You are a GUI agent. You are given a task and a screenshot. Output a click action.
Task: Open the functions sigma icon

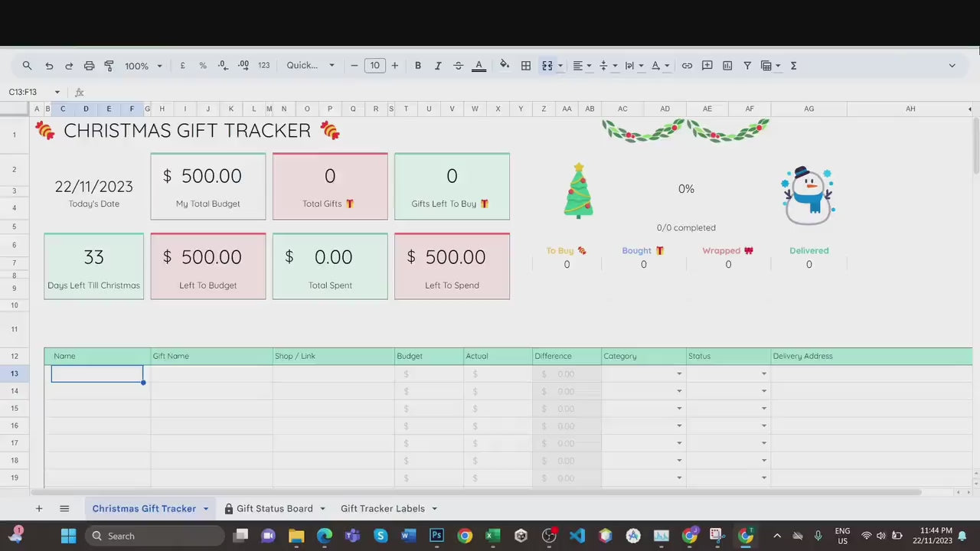pyautogui.click(x=793, y=66)
